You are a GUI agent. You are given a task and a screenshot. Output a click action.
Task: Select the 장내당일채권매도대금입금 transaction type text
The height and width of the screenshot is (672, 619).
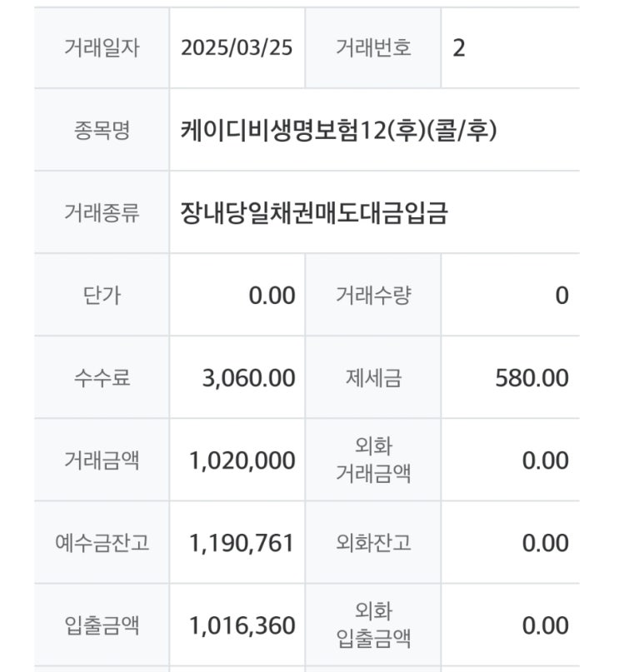[x=314, y=213]
